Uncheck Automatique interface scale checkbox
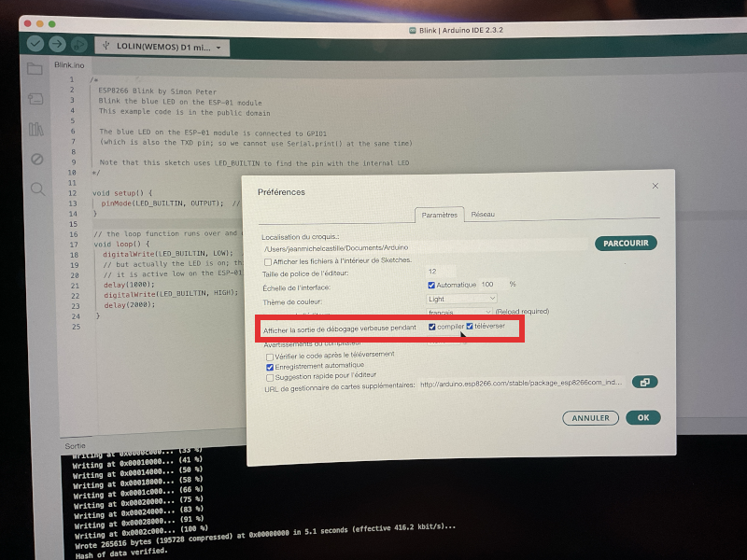The height and width of the screenshot is (560, 747). 431,286
